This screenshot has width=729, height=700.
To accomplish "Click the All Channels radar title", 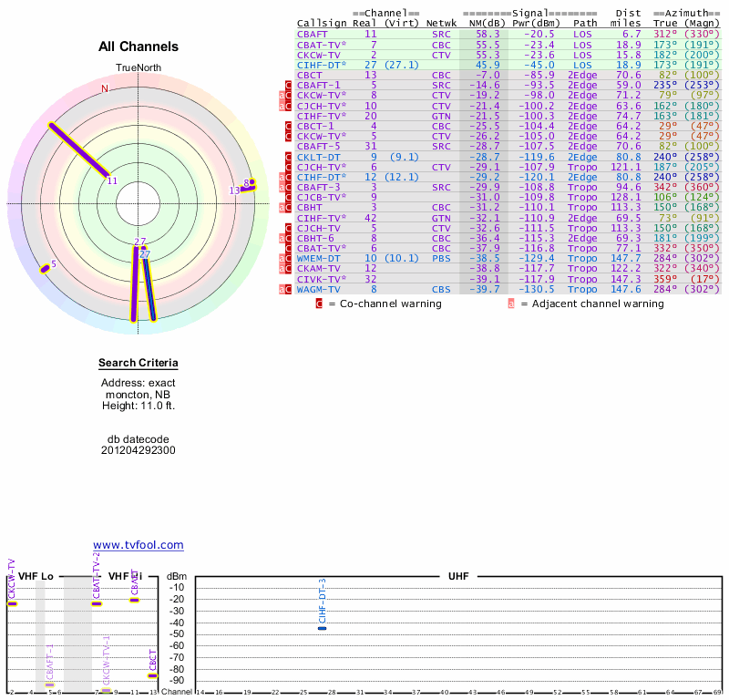I will pyautogui.click(x=139, y=46).
